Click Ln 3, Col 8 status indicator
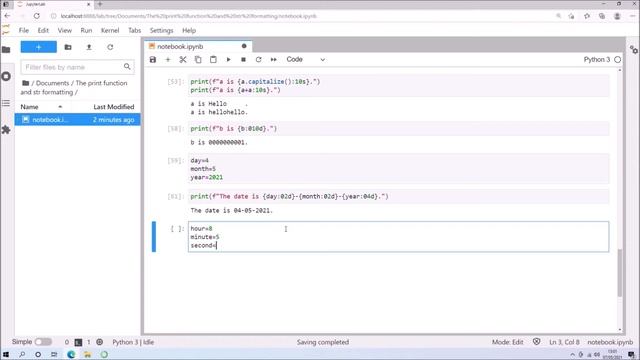The height and width of the screenshot is (360, 640). [x=564, y=342]
